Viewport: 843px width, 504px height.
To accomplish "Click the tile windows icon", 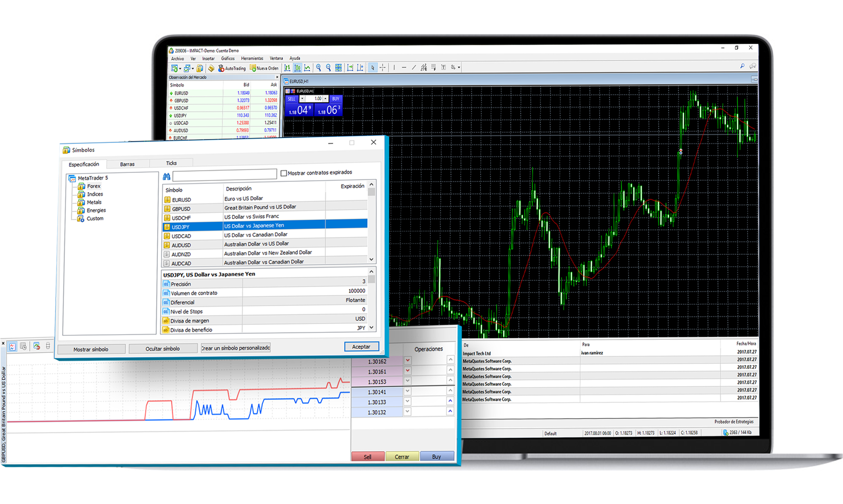I will [x=338, y=68].
